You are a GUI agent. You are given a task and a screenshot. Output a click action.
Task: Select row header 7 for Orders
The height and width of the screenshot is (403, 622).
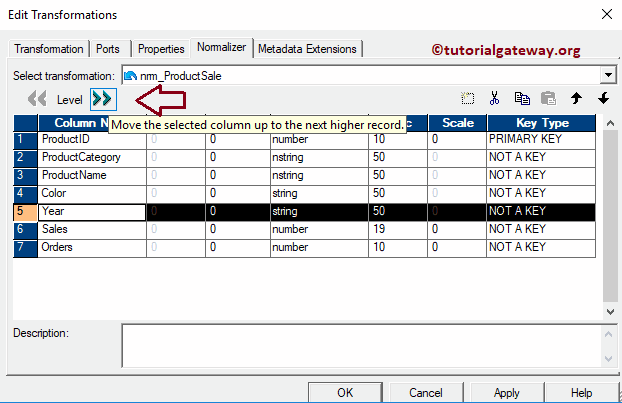point(25,248)
